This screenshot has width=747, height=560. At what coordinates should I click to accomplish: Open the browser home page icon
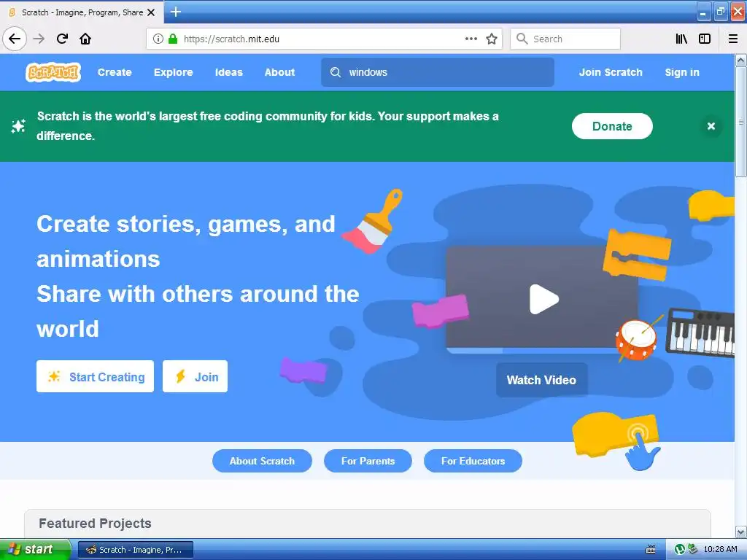click(85, 39)
